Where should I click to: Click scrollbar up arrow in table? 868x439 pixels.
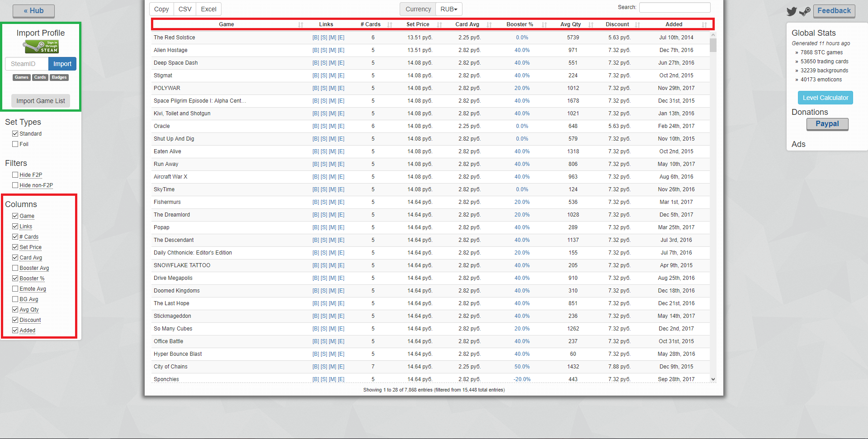point(713,34)
